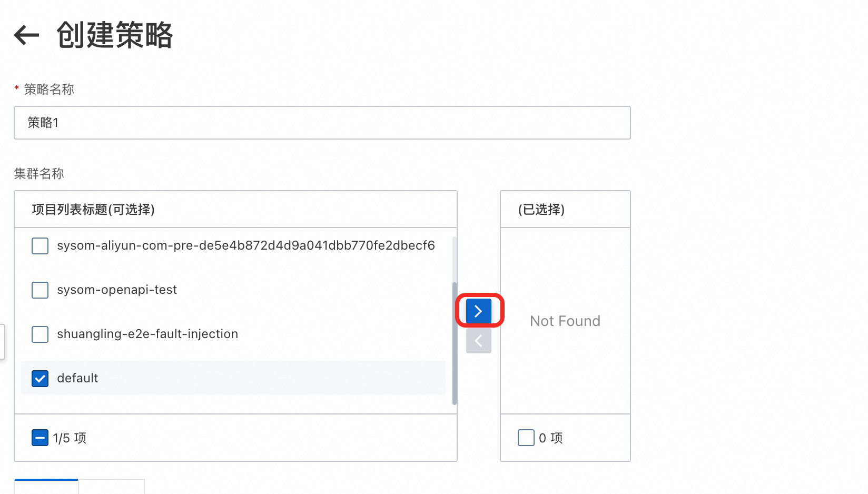The width and height of the screenshot is (868, 494).
Task: Uncheck the default cluster checkbox
Action: coord(40,379)
